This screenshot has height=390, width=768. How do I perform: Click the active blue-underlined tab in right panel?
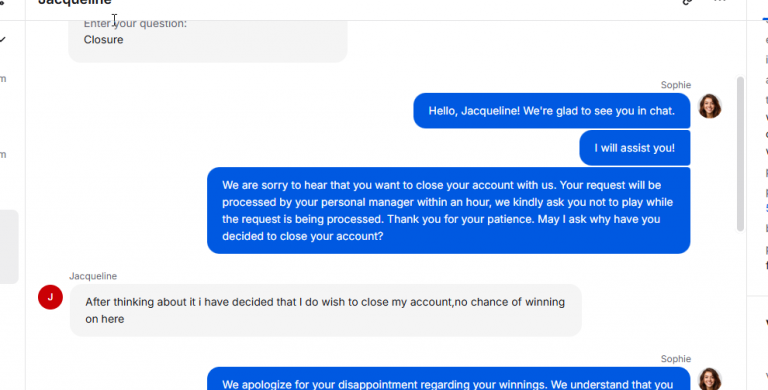(x=765, y=18)
